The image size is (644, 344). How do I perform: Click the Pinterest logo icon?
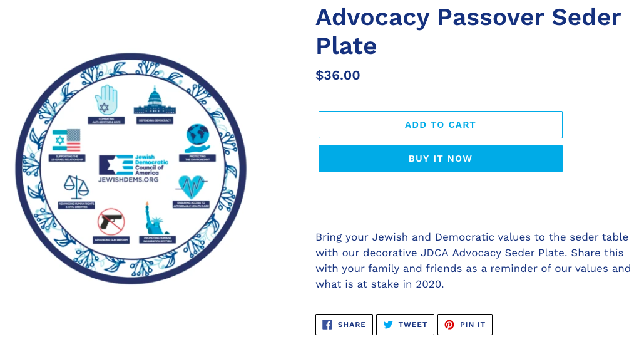(449, 325)
